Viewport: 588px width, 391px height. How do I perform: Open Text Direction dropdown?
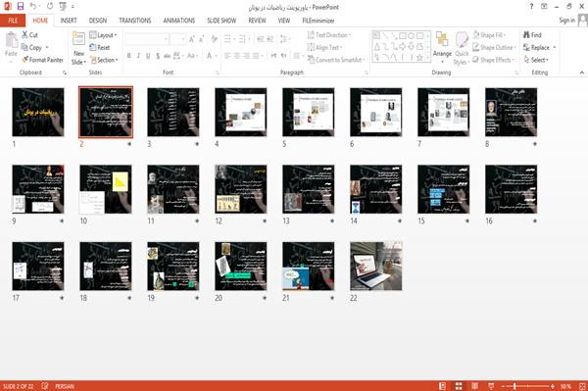pyautogui.click(x=329, y=35)
